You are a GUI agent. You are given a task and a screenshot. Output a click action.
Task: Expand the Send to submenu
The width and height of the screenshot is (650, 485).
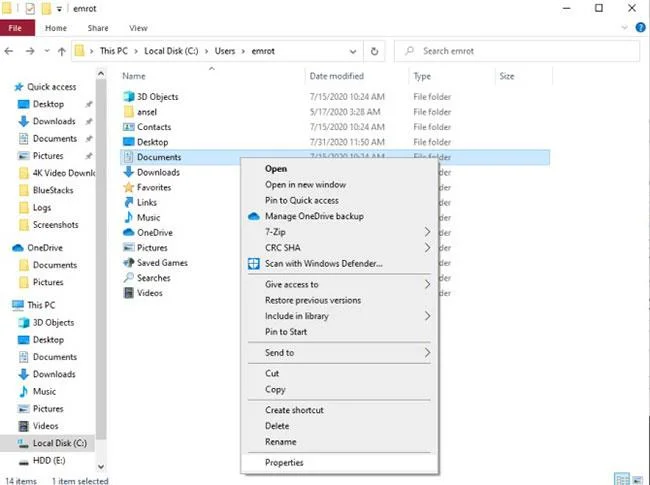coord(339,353)
